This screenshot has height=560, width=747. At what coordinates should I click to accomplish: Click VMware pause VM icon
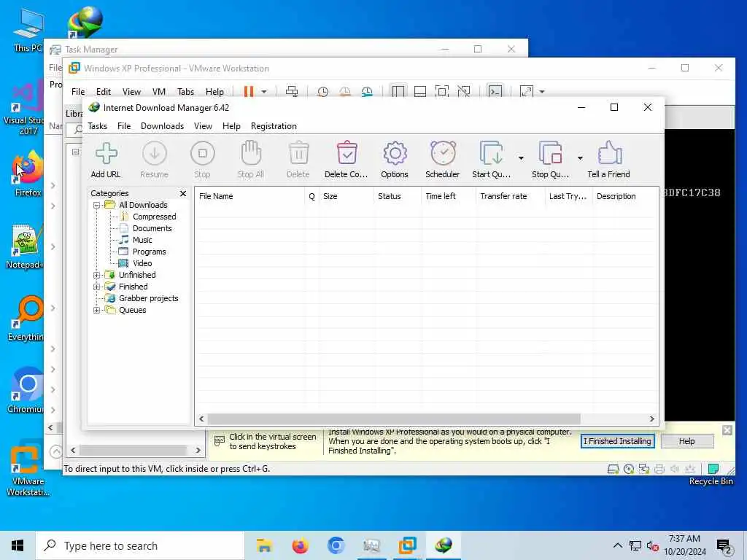coord(249,91)
